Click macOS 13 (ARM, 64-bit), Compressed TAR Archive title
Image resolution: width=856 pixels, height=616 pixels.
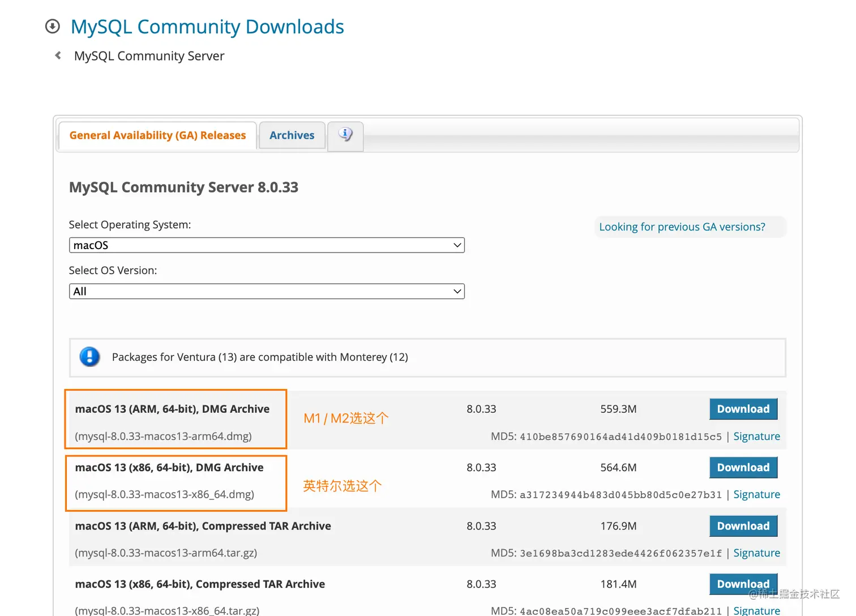click(203, 526)
